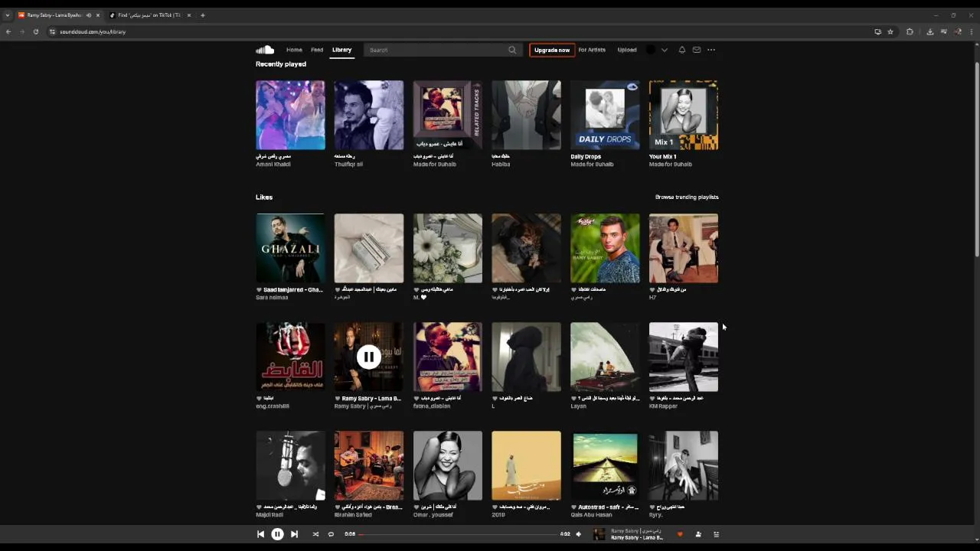980x551 pixels.
Task: Skip to the next track
Action: [x=294, y=534]
